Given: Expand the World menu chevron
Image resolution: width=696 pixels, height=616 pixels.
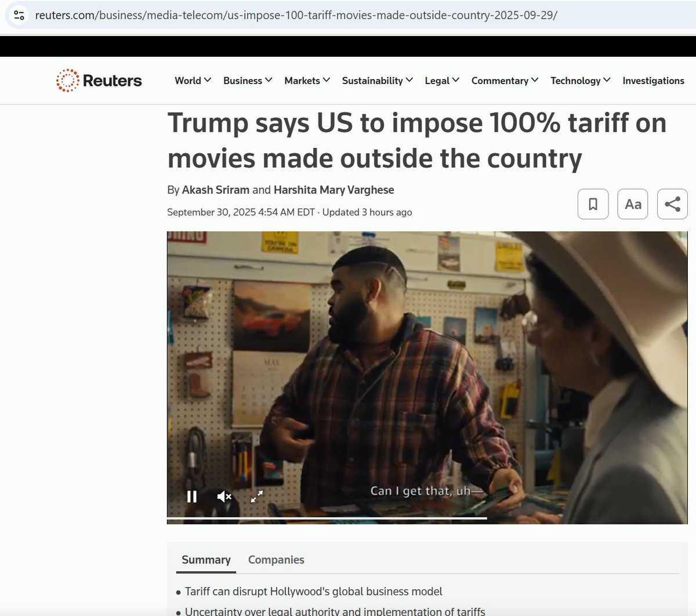Looking at the screenshot, I should tap(208, 80).
